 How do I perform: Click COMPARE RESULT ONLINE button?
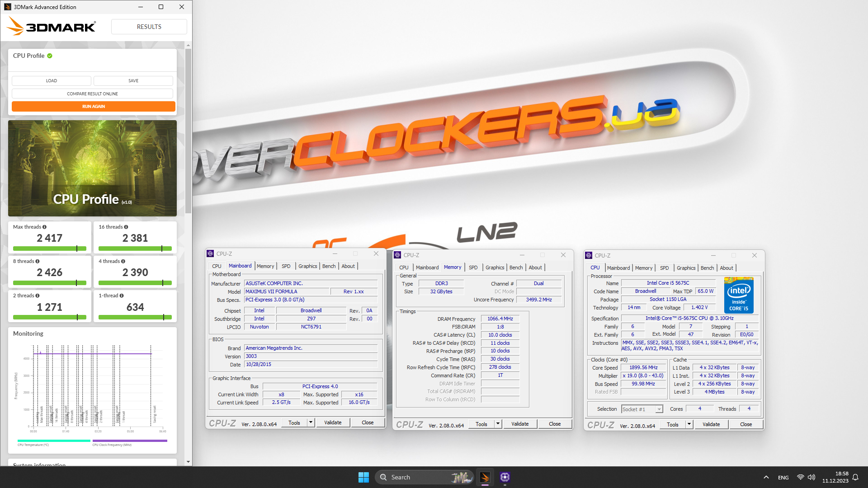(x=93, y=94)
